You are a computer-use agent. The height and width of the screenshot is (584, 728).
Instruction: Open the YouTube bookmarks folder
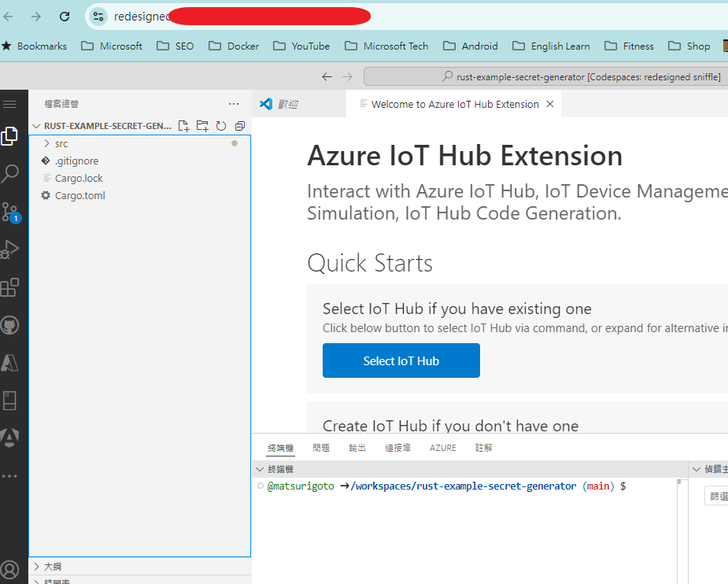pos(301,46)
